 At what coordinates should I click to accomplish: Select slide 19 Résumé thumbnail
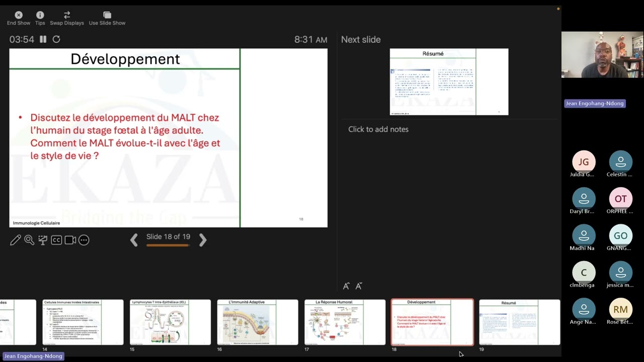pyautogui.click(x=519, y=322)
